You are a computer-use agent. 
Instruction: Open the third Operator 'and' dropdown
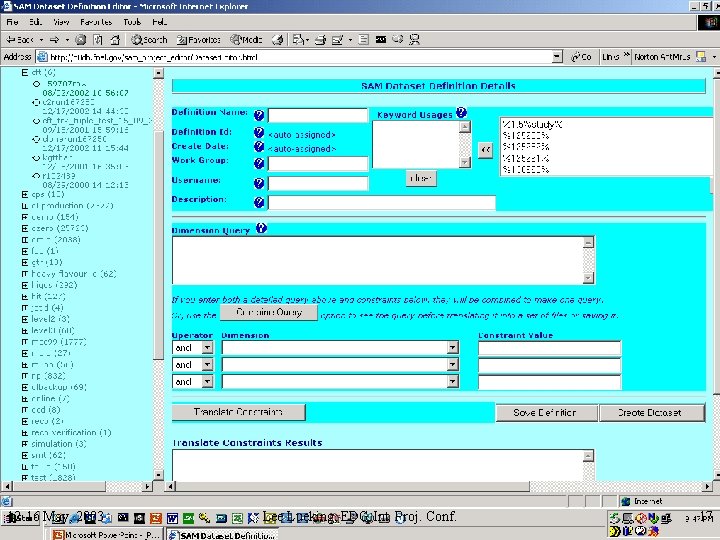(208, 382)
